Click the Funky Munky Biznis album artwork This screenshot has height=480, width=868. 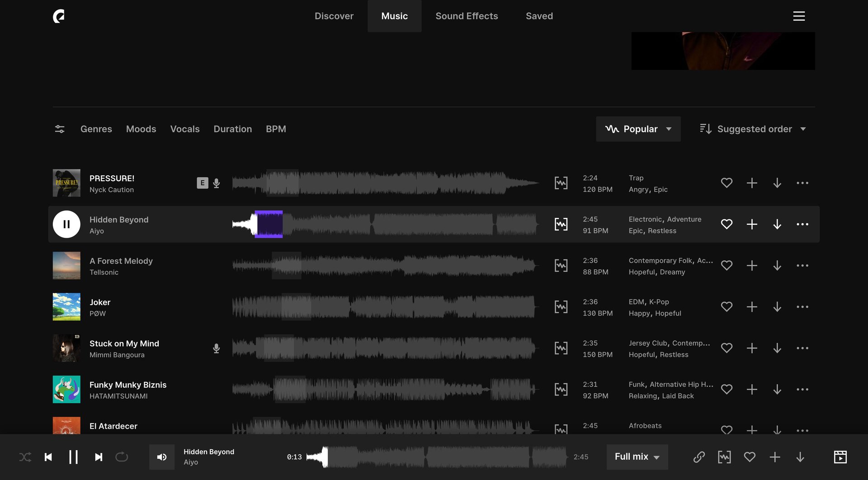(66, 389)
